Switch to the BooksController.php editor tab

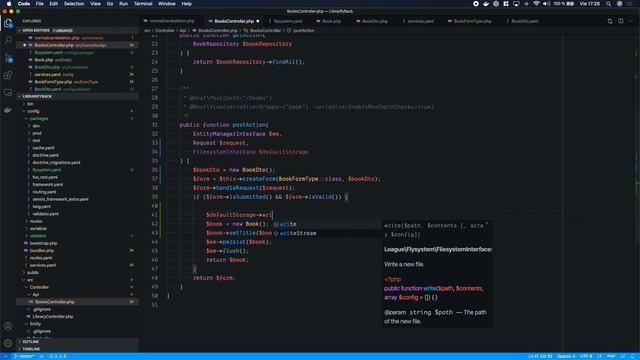click(x=234, y=21)
